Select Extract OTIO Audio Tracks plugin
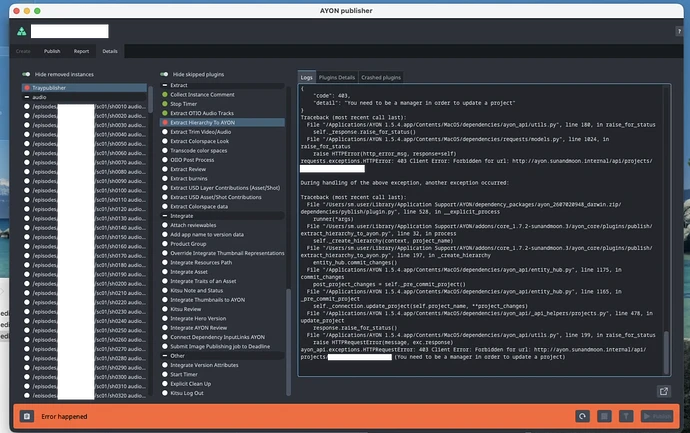This screenshot has width=690, height=433. coord(222,113)
